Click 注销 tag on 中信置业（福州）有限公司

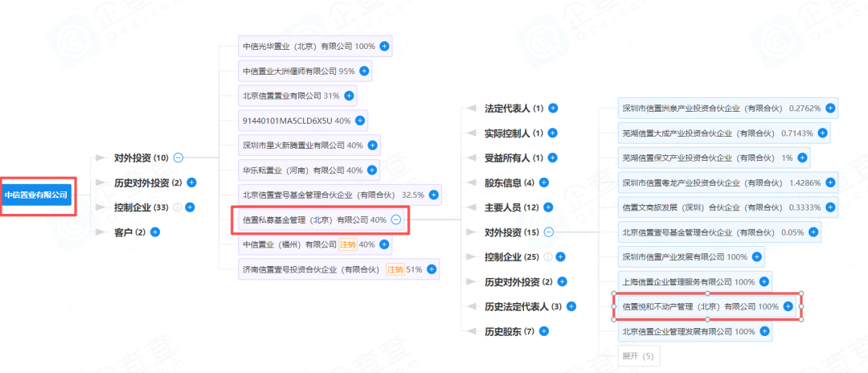pos(348,244)
